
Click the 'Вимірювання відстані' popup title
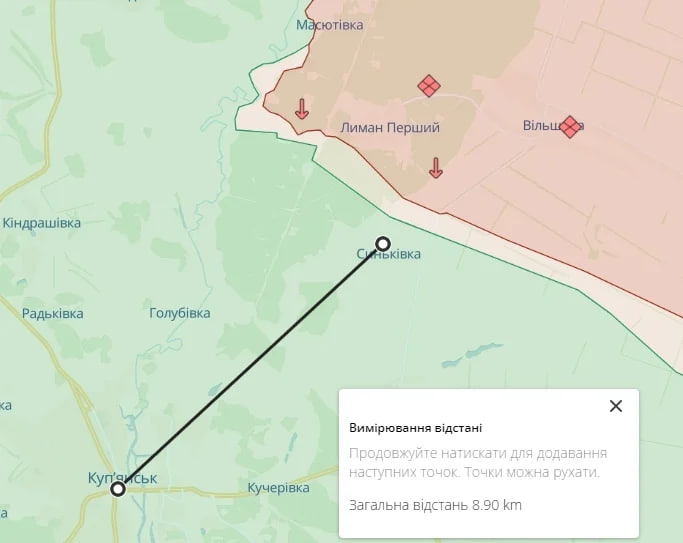416,428
